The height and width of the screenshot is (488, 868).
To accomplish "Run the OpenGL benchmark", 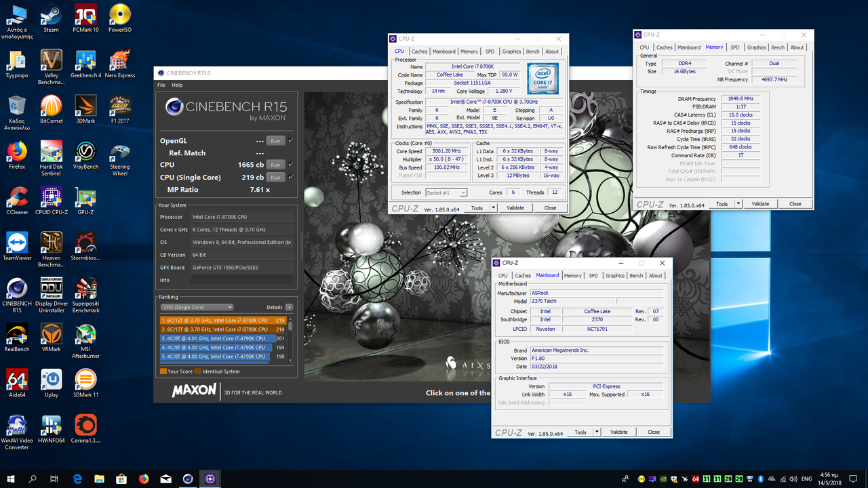I will point(275,141).
